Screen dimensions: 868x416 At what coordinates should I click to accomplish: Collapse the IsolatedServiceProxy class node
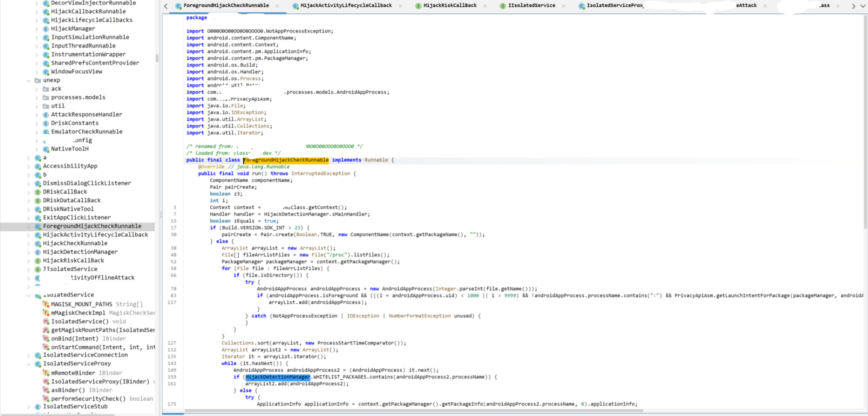coord(29,364)
